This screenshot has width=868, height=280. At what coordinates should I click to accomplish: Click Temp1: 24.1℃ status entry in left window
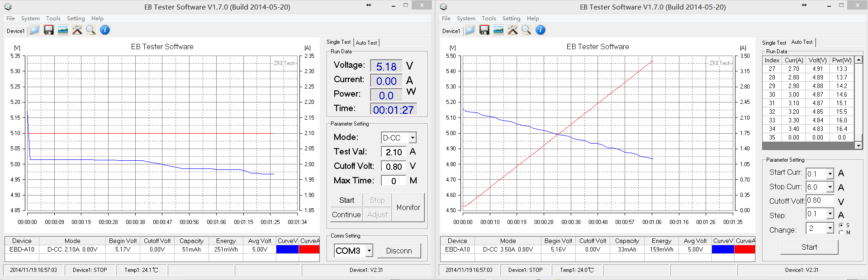click(142, 270)
